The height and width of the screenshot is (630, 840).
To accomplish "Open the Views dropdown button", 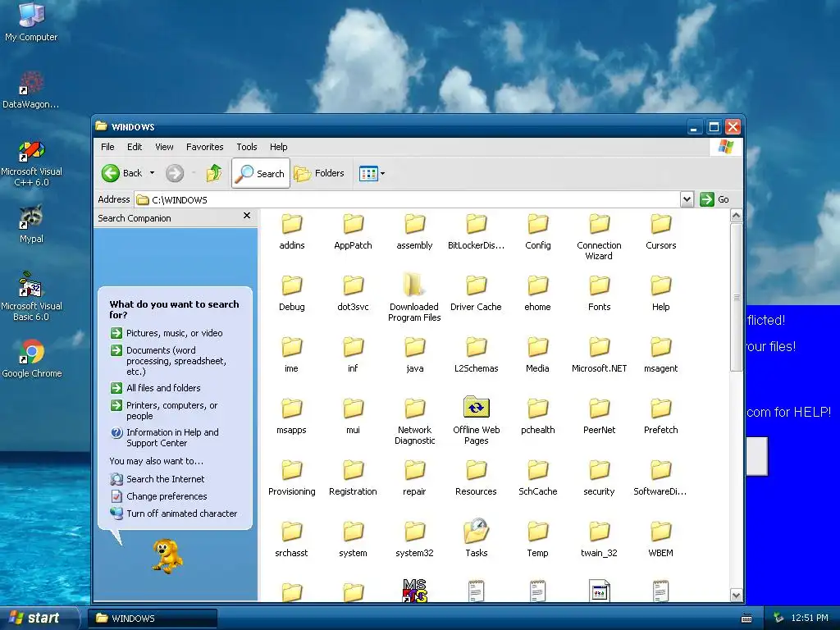I will pos(372,173).
